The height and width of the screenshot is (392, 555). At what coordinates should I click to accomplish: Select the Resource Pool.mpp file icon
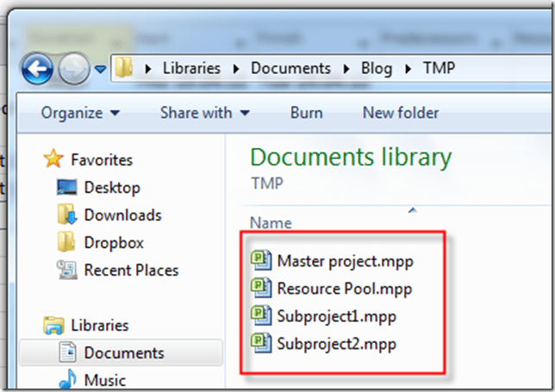pos(261,287)
